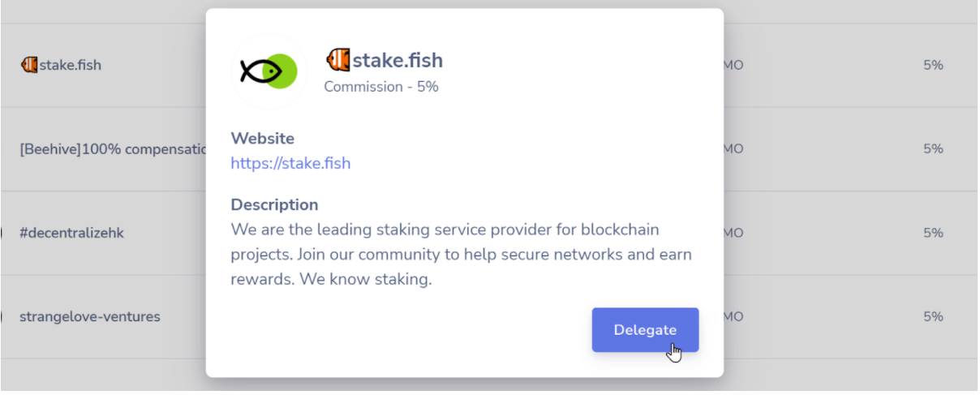Image resolution: width=980 pixels, height=395 pixels.
Task: Click the Description heading in dialog
Action: 274,204
